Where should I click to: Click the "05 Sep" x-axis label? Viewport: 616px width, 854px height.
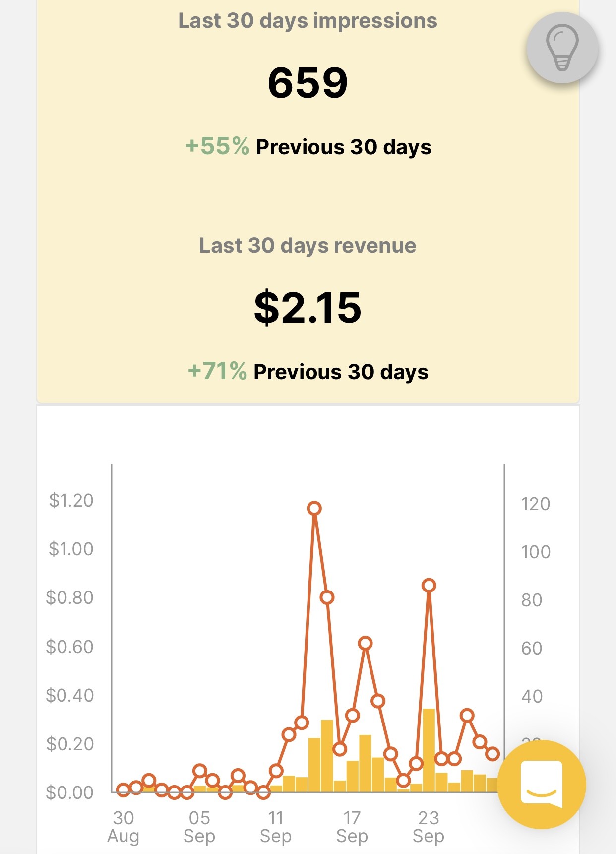[x=199, y=827]
